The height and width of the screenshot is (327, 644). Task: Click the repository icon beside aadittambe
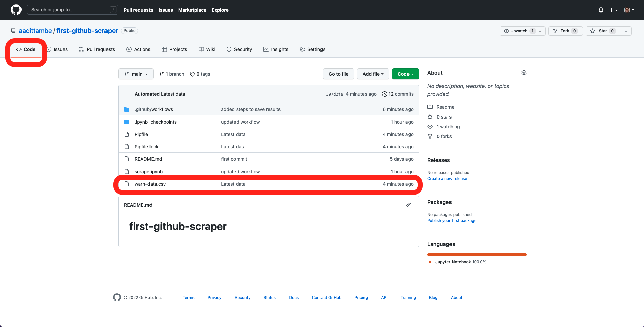pos(13,31)
